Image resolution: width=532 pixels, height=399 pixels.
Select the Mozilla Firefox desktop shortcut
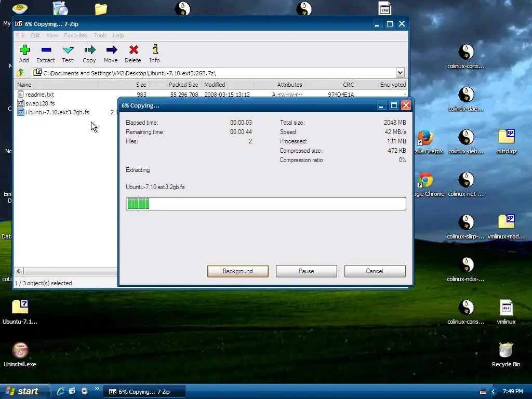(x=429, y=142)
